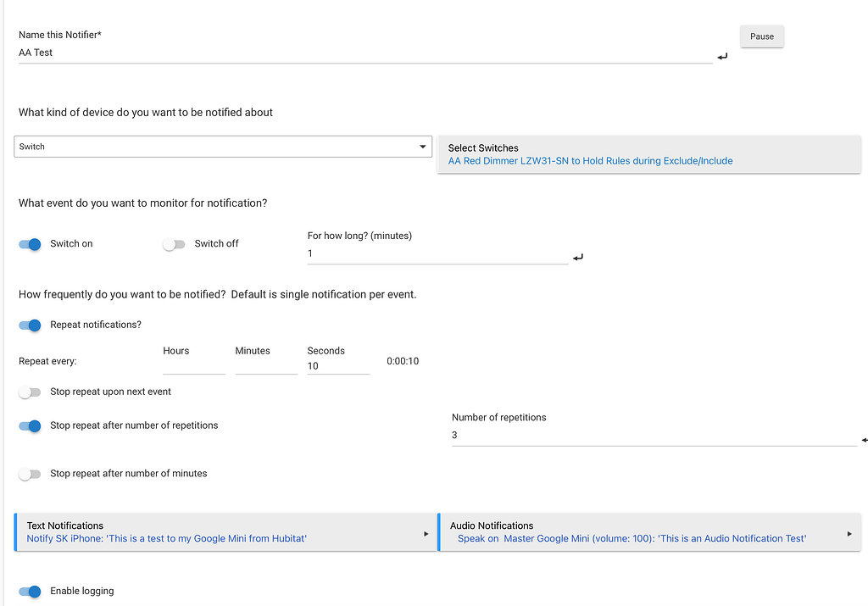Toggle the Switch on event
The image size is (868, 606).
(x=31, y=244)
